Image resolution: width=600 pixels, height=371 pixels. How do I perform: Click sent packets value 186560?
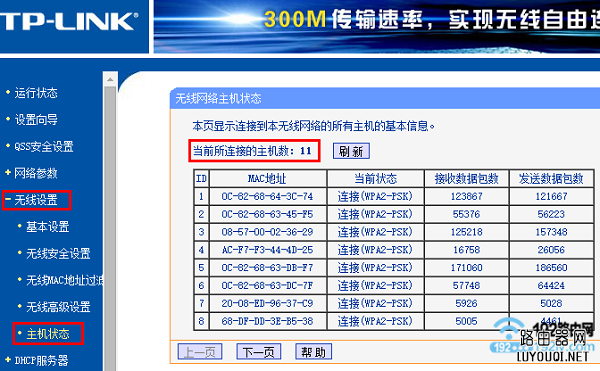(x=551, y=268)
